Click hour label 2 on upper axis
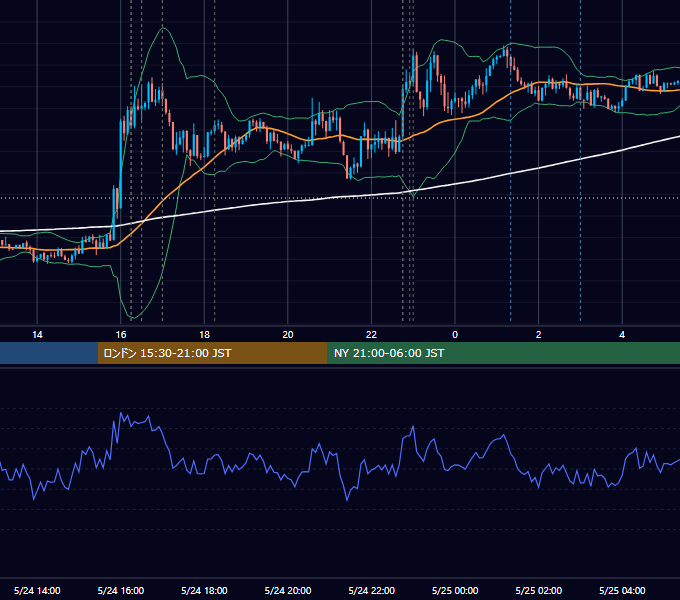The image size is (680, 600). pos(539,335)
